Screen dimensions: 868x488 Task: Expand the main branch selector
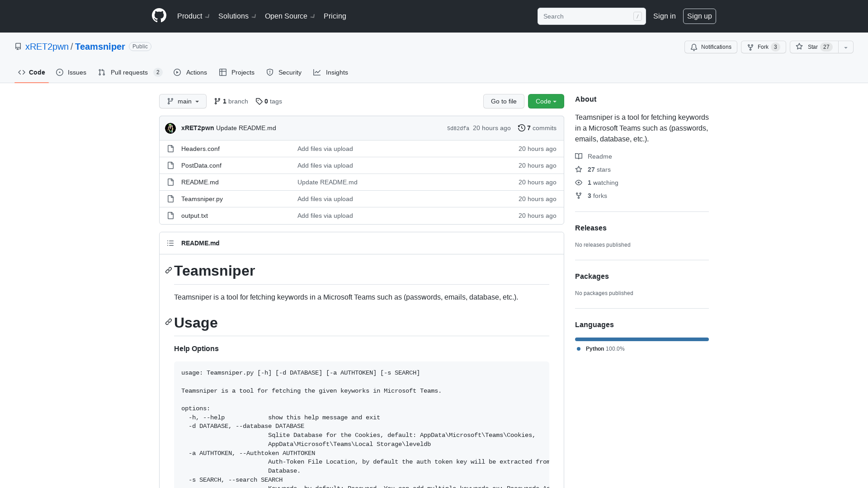pyautogui.click(x=183, y=101)
